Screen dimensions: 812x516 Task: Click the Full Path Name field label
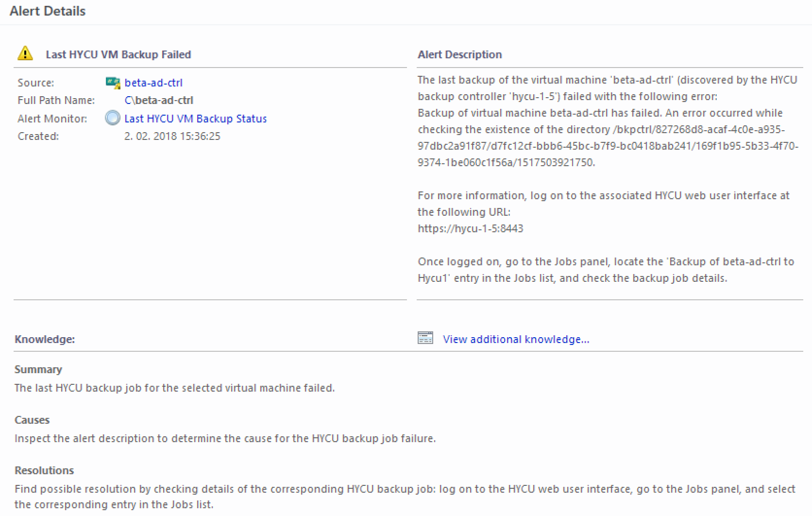click(56, 100)
